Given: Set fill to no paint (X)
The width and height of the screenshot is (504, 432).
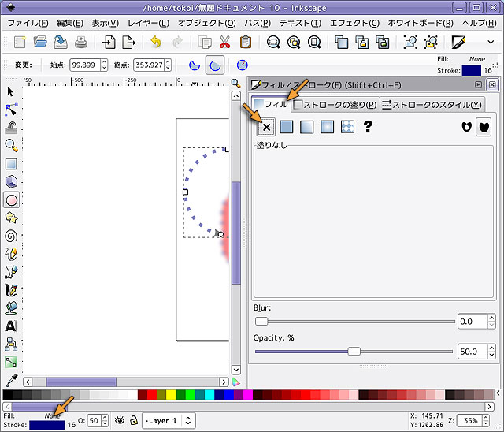Looking at the screenshot, I should coord(266,126).
